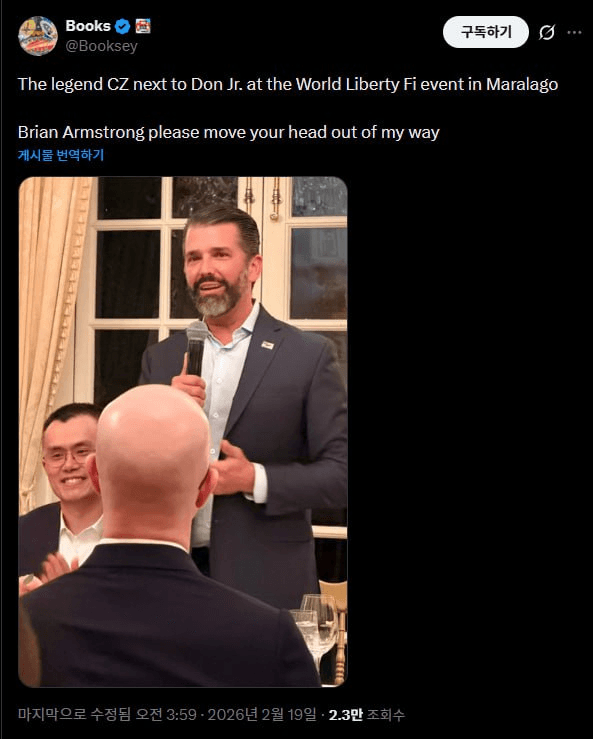Click the 2026년 2월 19일 date

tap(262, 714)
